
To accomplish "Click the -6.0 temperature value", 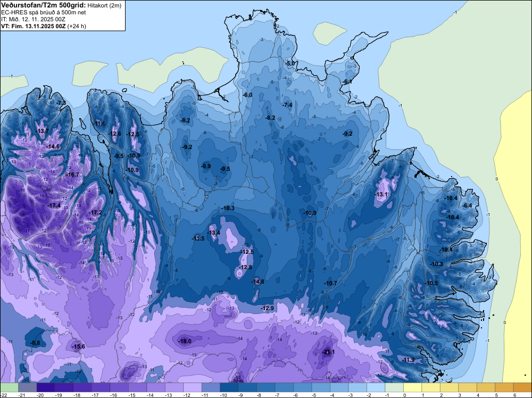I will (x=248, y=95).
